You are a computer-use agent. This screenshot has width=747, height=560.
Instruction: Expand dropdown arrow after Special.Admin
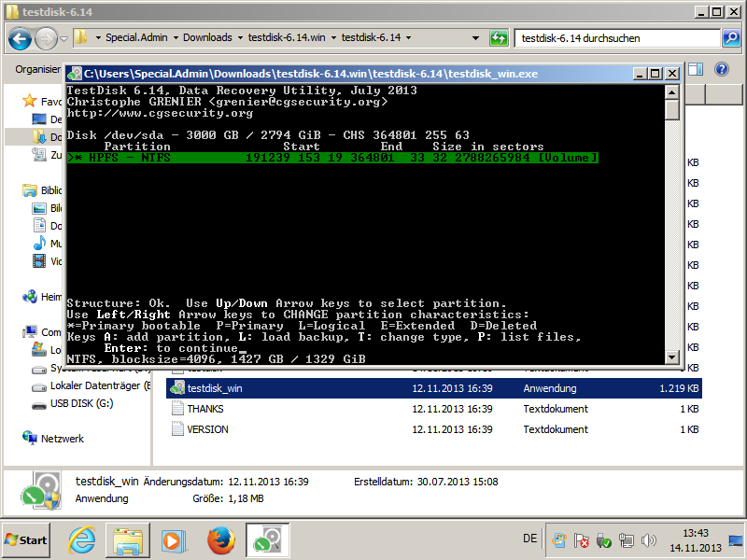pyautogui.click(x=176, y=37)
